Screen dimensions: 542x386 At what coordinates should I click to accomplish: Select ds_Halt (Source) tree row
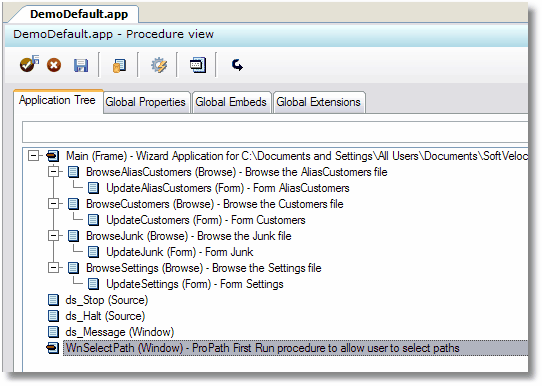(x=105, y=316)
